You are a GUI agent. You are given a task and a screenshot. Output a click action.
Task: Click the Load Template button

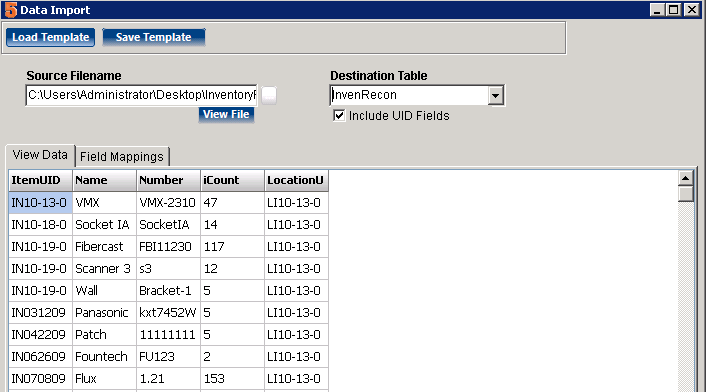pyautogui.click(x=50, y=37)
